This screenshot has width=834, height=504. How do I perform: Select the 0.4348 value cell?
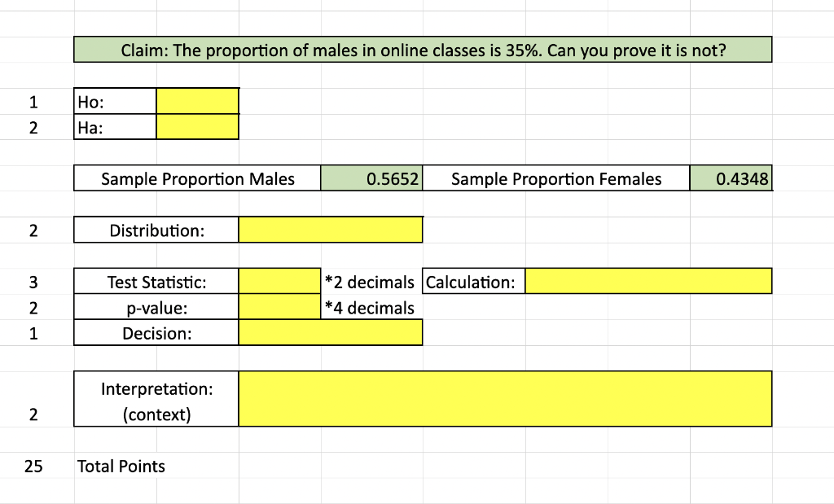pyautogui.click(x=731, y=178)
